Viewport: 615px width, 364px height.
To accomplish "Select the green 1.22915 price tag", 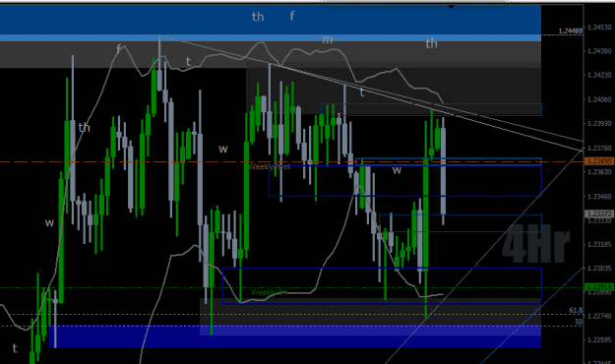I will pyautogui.click(x=599, y=287).
